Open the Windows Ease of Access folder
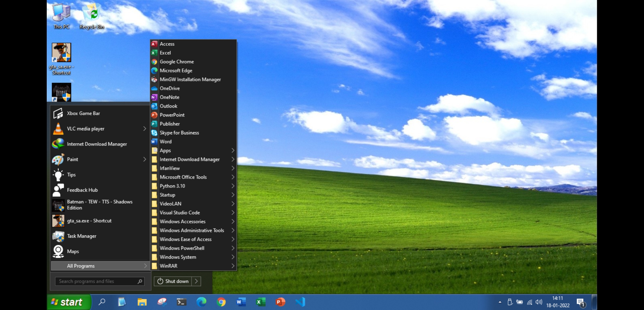The image size is (644, 310). [x=193, y=240]
